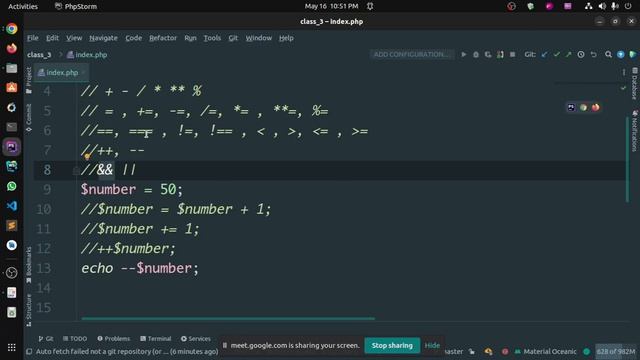Open Add Configuration dropdown
This screenshot has width=640, height=360.
pos(411,54)
